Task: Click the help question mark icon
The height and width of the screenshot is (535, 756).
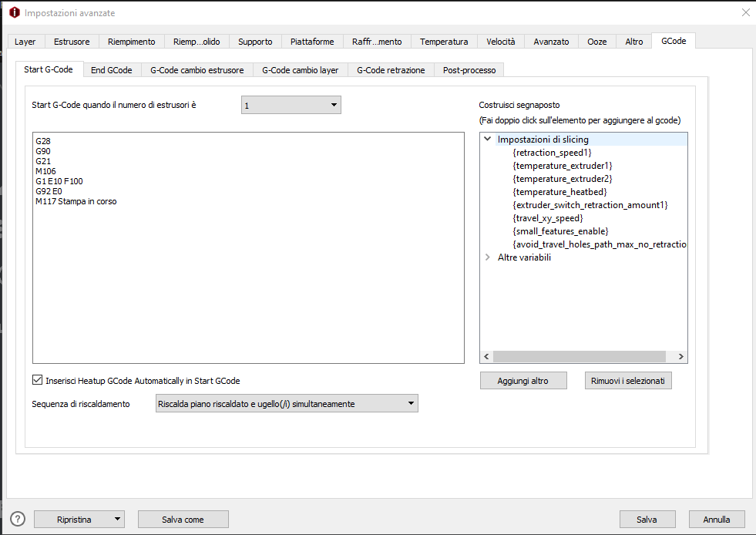Action: pos(17,519)
